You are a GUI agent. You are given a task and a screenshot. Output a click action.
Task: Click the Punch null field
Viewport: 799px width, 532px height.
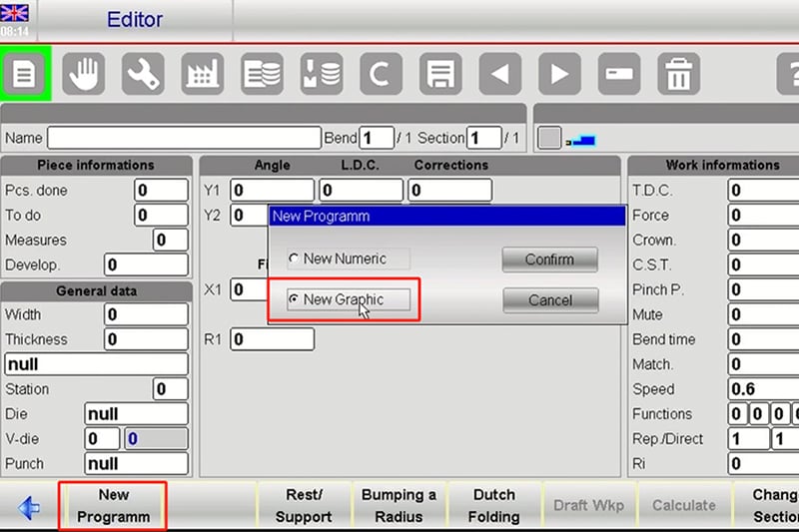pos(136,464)
